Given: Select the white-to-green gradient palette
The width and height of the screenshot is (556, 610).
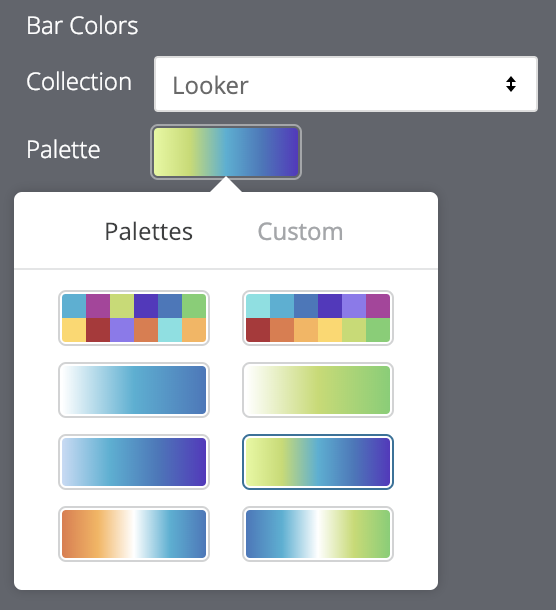Looking at the screenshot, I should 318,390.
